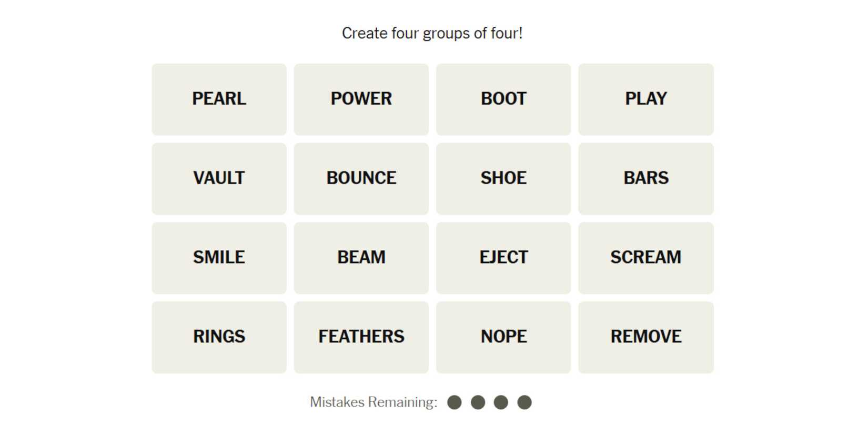The width and height of the screenshot is (868, 434).
Task: Select the NOPE tile
Action: (x=503, y=337)
